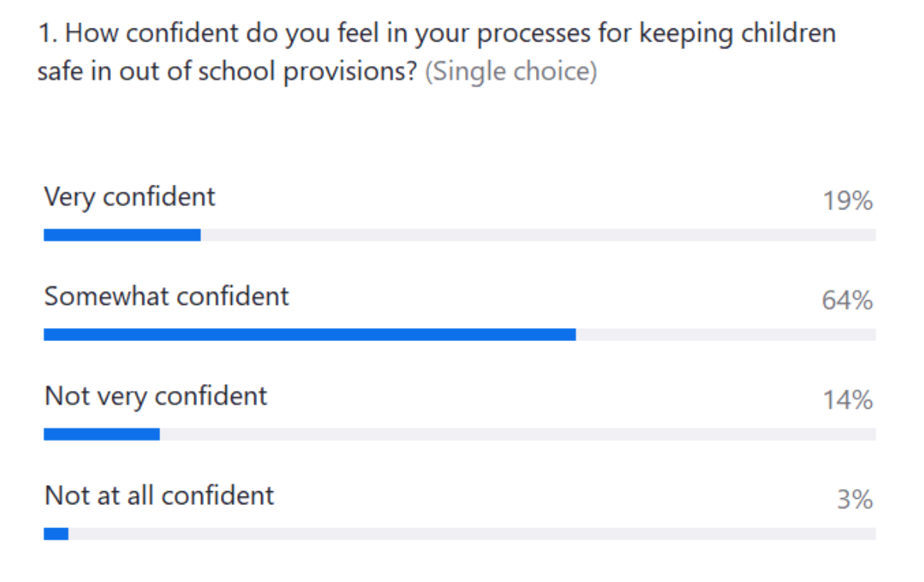The height and width of the screenshot is (582, 924).
Task: Click the 3% result value
Action: click(x=855, y=500)
